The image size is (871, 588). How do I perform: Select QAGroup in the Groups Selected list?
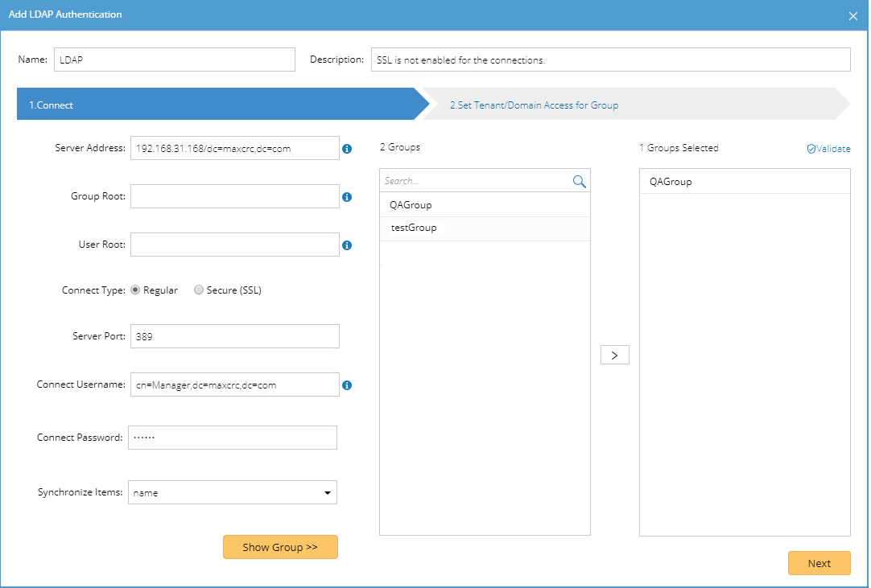[671, 182]
